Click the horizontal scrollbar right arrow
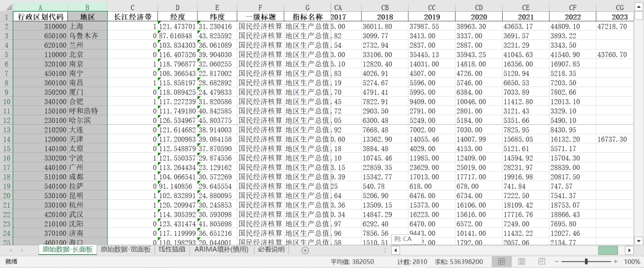Viewport: 644px width, 268px height. [629, 250]
